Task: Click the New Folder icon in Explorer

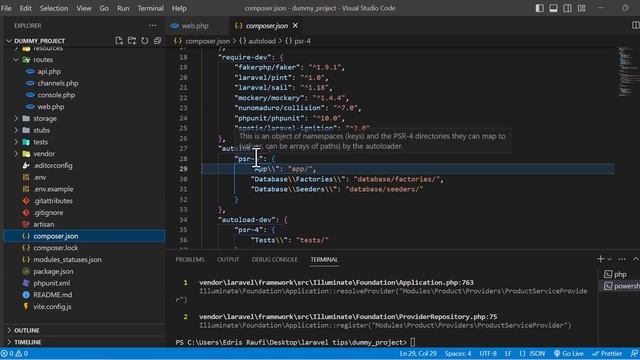Action: tap(132, 41)
